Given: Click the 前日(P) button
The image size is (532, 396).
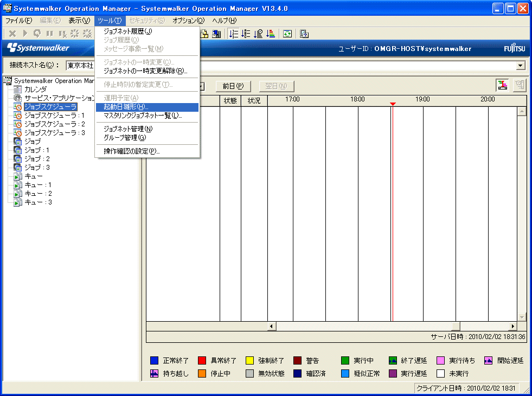Looking at the screenshot, I should 233,86.
